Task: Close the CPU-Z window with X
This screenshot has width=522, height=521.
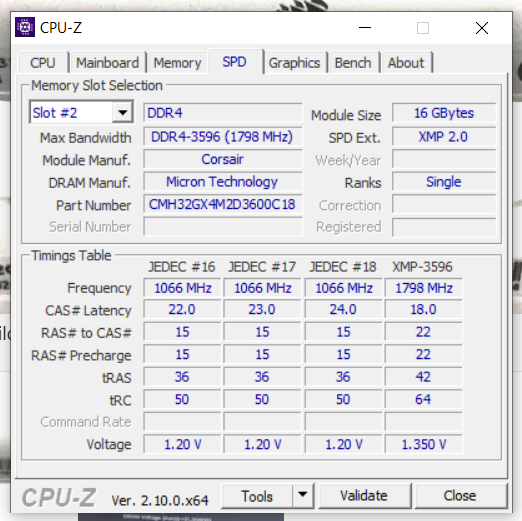Action: pos(482,28)
